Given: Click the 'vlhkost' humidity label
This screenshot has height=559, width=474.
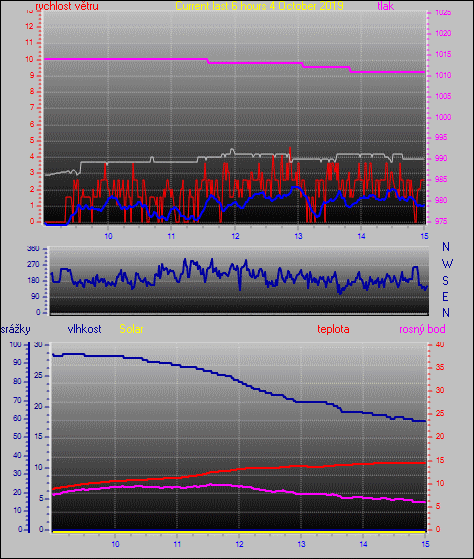Looking at the screenshot, I should (84, 329).
